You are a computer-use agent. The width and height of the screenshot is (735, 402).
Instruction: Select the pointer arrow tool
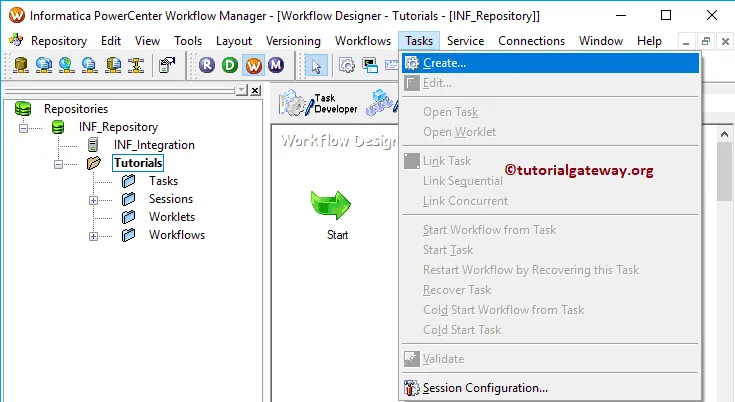316,66
